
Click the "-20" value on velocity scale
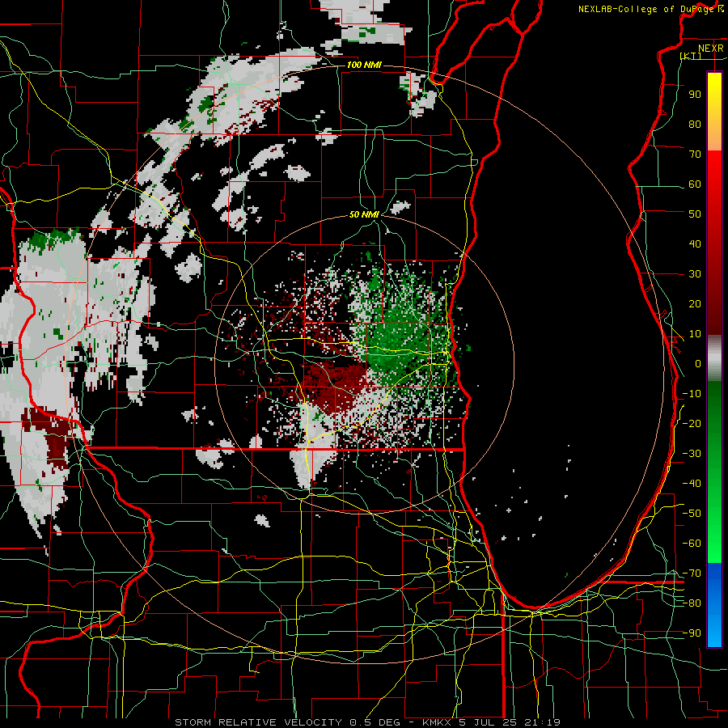pos(692,424)
